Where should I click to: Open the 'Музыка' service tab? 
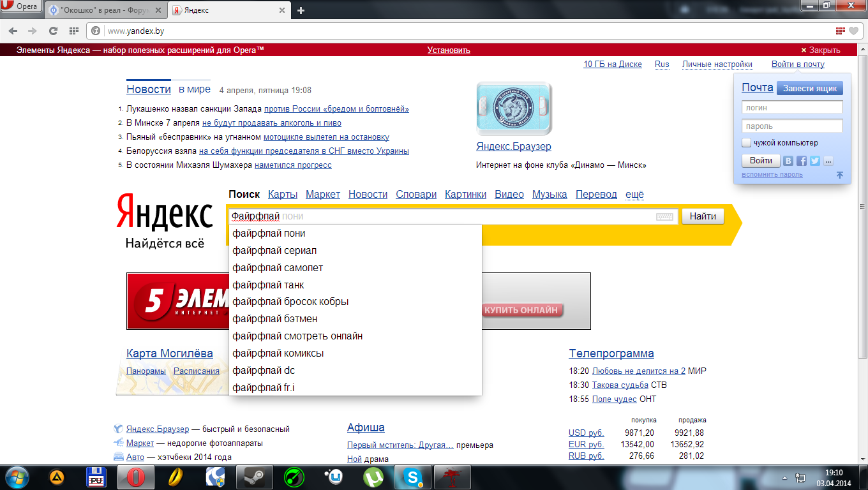pyautogui.click(x=550, y=195)
